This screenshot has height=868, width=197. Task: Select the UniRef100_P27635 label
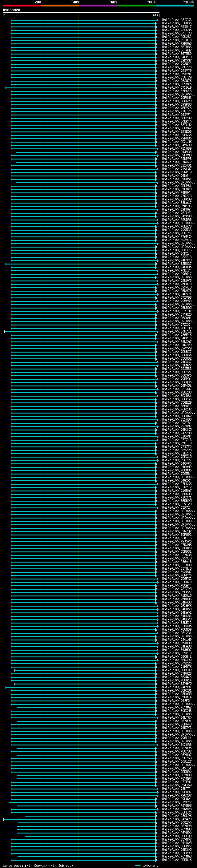[177, 555]
